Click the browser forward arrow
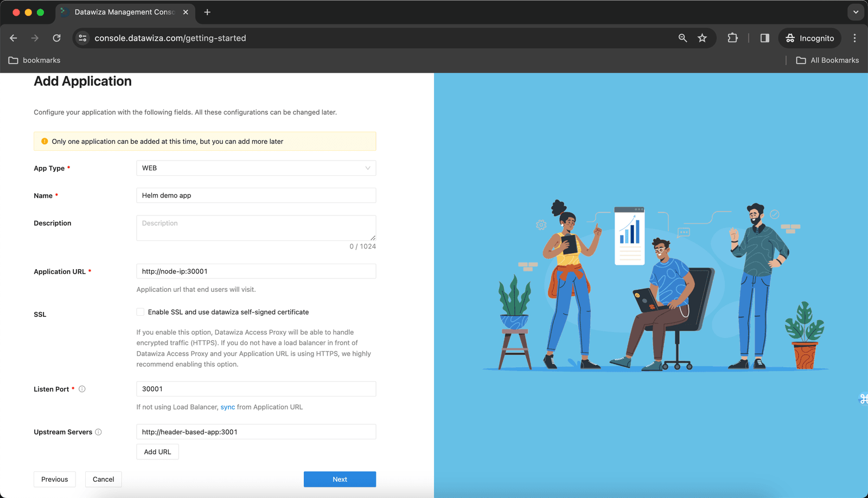Viewport: 868px width, 498px height. 35,38
